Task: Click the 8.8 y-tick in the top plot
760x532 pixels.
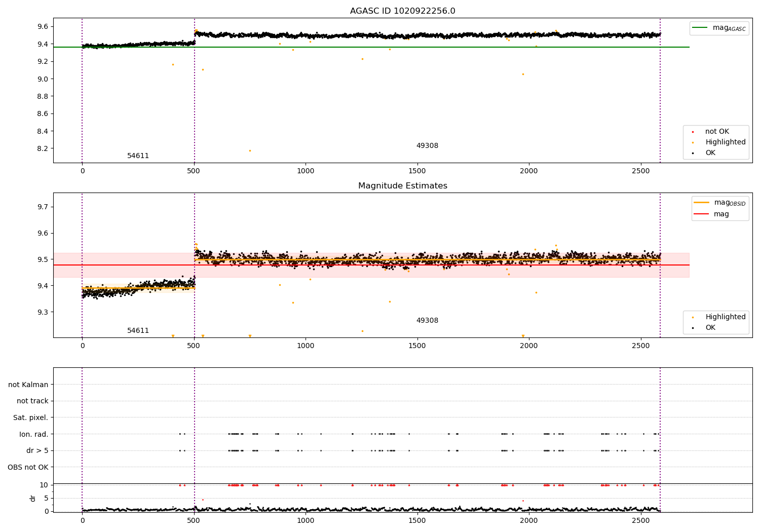Action: coord(44,96)
